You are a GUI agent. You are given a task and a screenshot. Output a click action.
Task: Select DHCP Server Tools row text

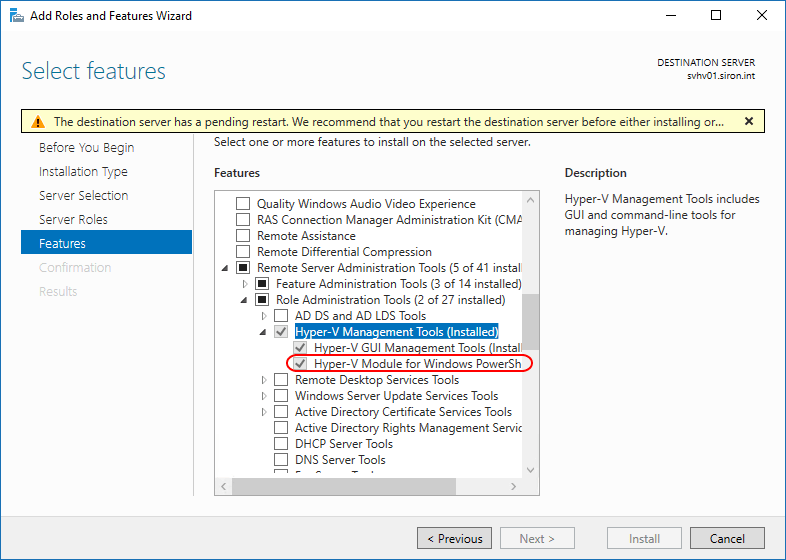(x=344, y=444)
